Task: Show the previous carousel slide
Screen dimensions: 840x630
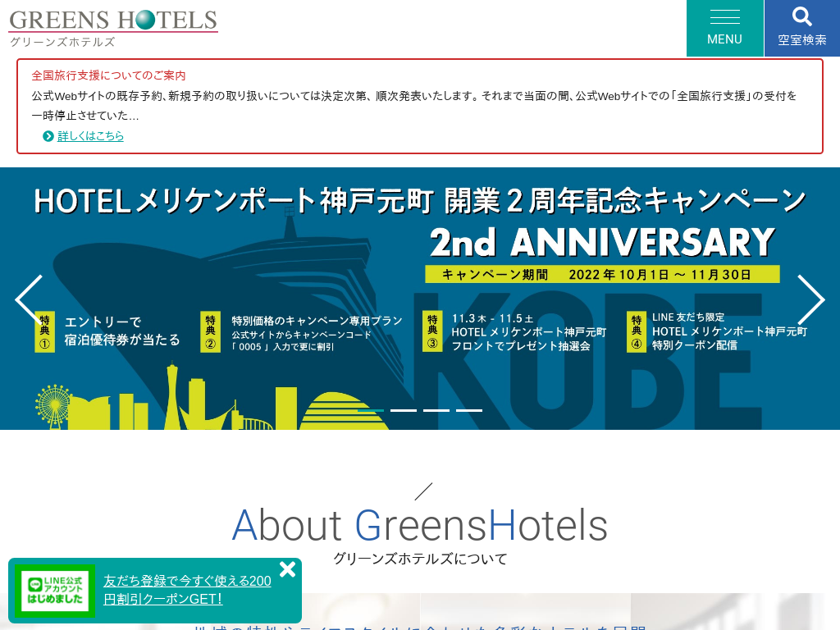Action: pyautogui.click(x=29, y=299)
